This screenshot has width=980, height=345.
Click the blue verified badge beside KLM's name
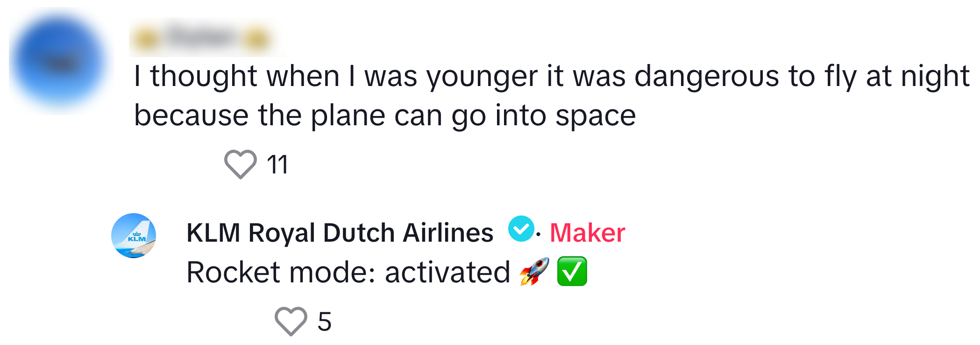pos(521,229)
